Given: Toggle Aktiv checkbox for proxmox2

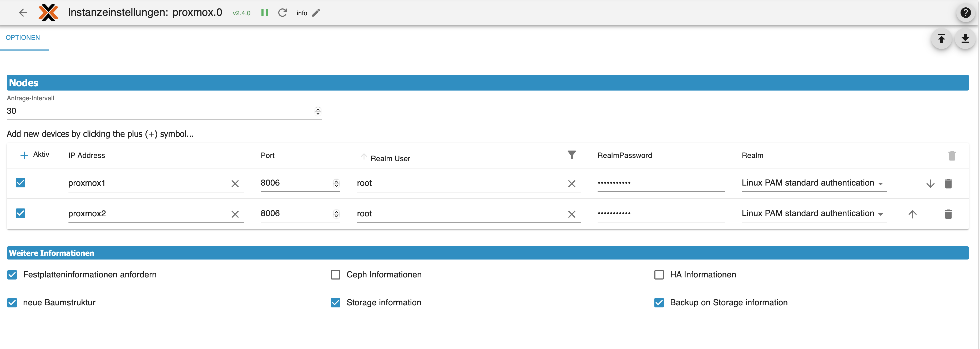Looking at the screenshot, I should tap(21, 213).
